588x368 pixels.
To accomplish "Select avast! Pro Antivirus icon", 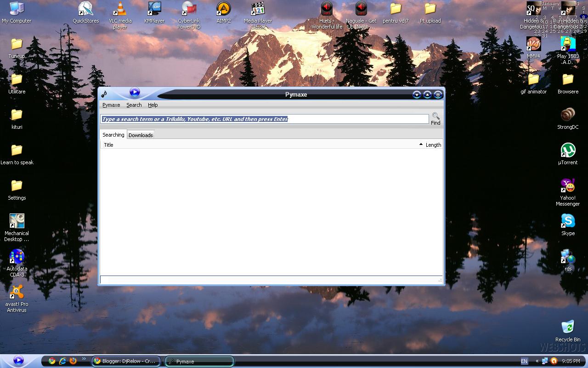I will click(17, 299).
